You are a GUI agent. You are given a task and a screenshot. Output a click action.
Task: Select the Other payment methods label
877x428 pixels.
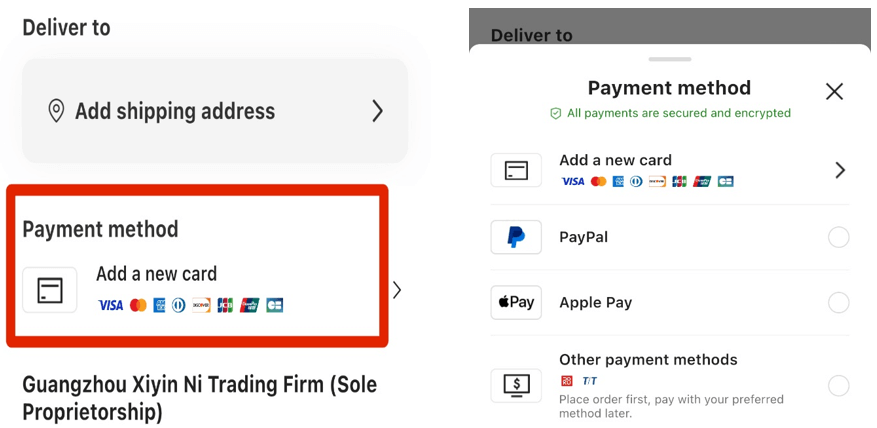[x=648, y=360]
